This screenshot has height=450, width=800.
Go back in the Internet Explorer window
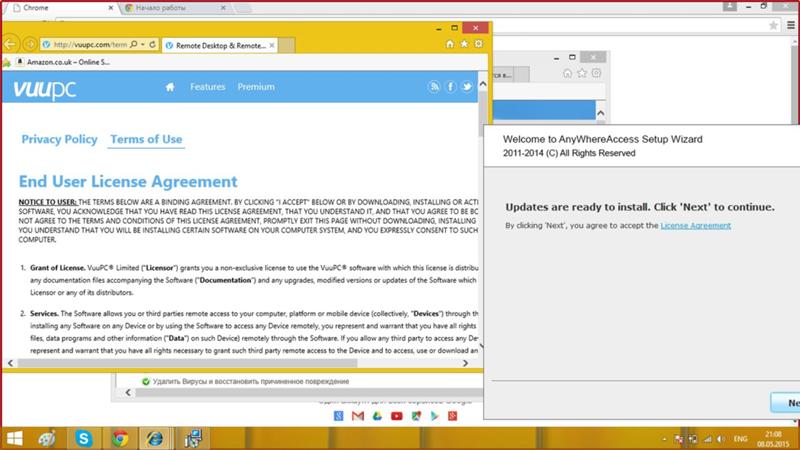[x=10, y=44]
